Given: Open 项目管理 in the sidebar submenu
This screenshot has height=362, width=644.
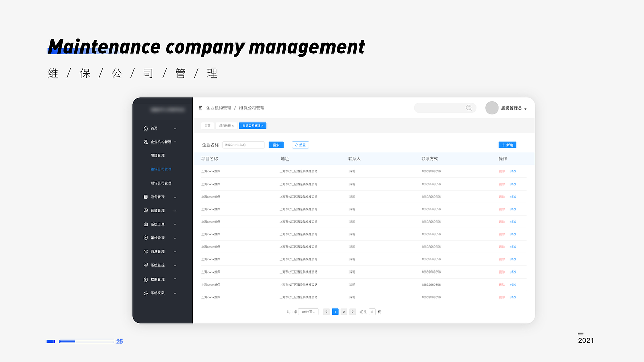Looking at the screenshot, I should click(157, 156).
